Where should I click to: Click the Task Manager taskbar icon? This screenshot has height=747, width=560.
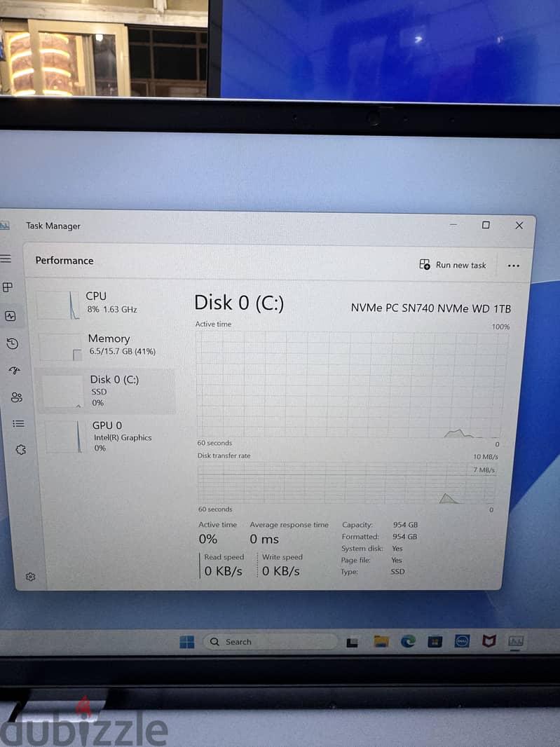(516, 641)
